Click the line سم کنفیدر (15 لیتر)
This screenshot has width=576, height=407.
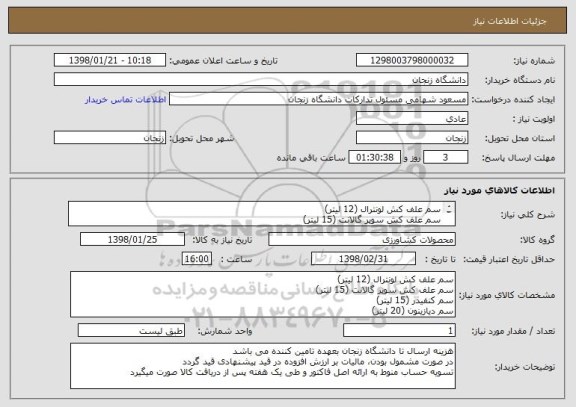coord(415,300)
